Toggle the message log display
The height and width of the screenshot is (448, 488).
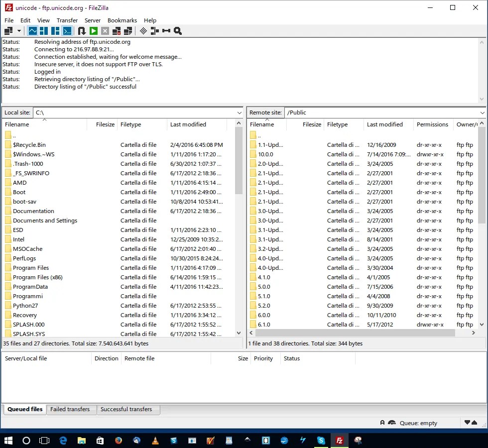(33, 31)
